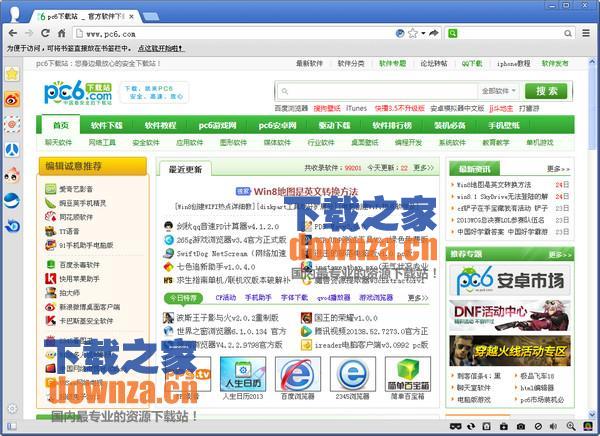Open a new tab with the new-tab button
The height and width of the screenshot is (436, 600).
click(x=150, y=16)
